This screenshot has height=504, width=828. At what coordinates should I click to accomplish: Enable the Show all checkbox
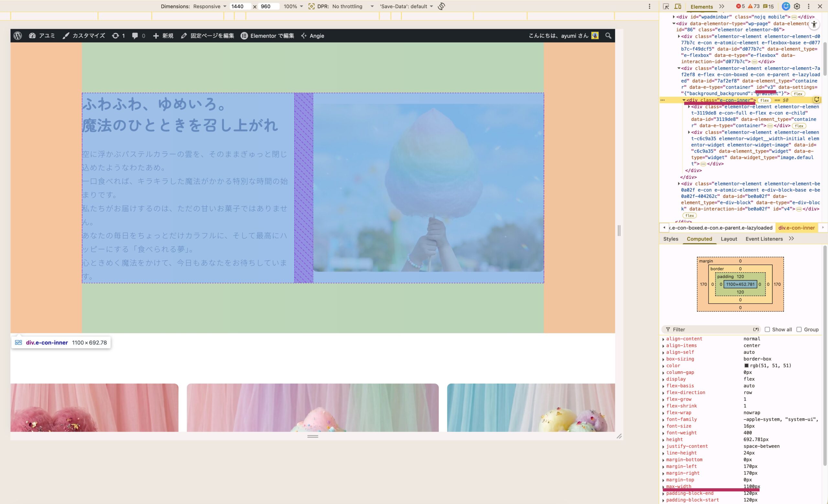pos(767,329)
